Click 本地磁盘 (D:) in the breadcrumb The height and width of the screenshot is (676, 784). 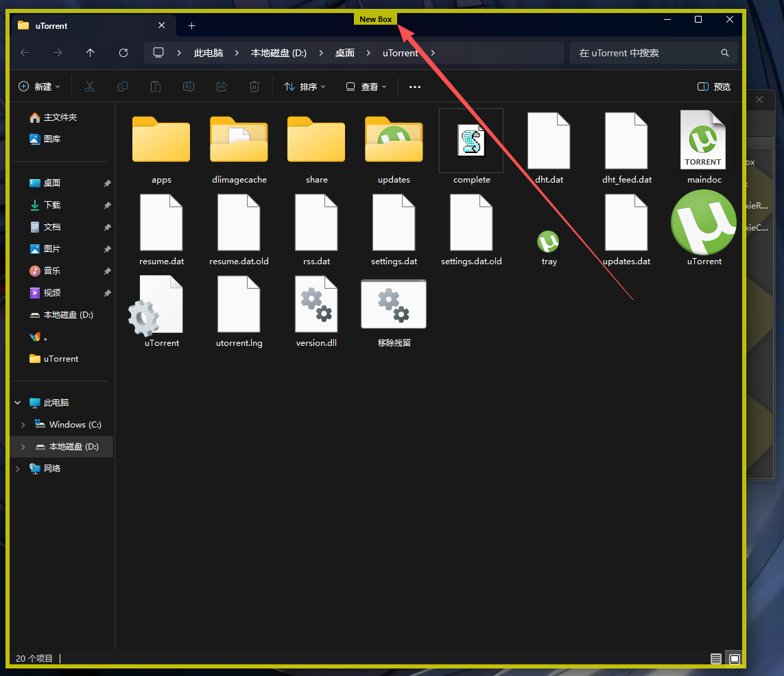click(x=278, y=53)
